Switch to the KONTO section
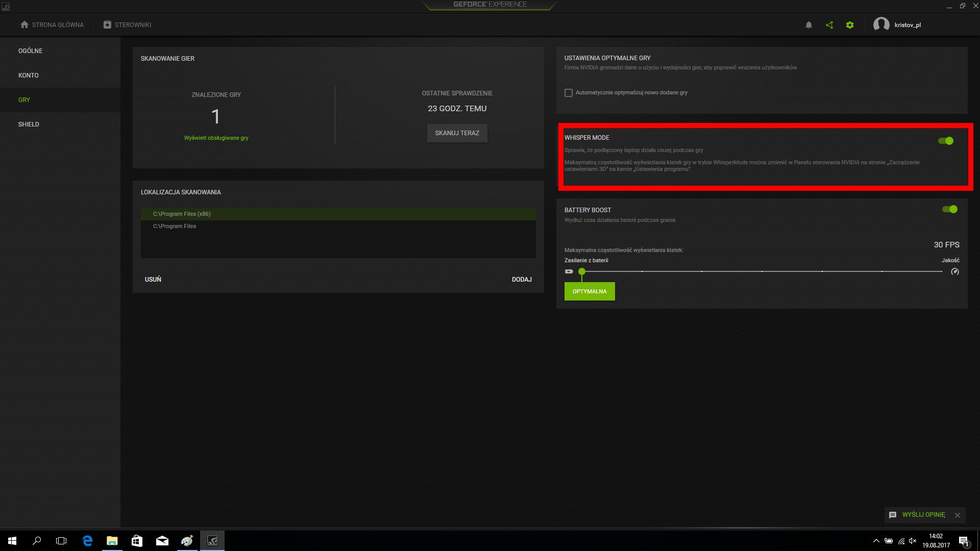This screenshot has width=980, height=551. point(29,75)
